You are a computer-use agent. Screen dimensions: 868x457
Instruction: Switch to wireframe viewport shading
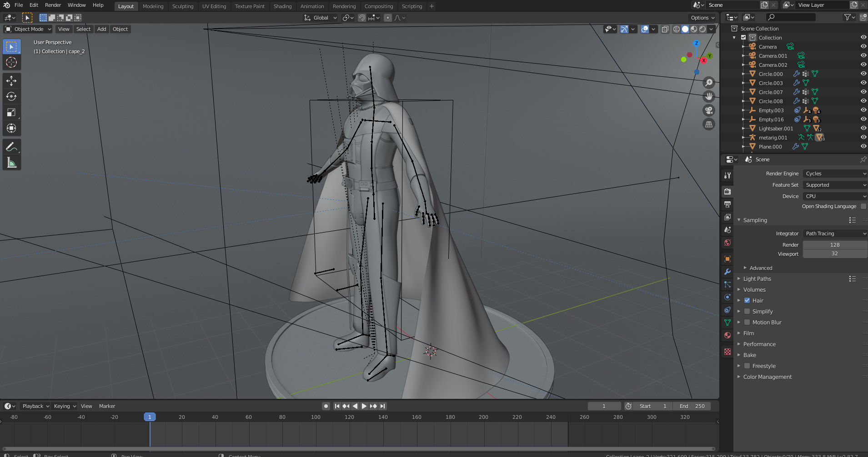[677, 29]
